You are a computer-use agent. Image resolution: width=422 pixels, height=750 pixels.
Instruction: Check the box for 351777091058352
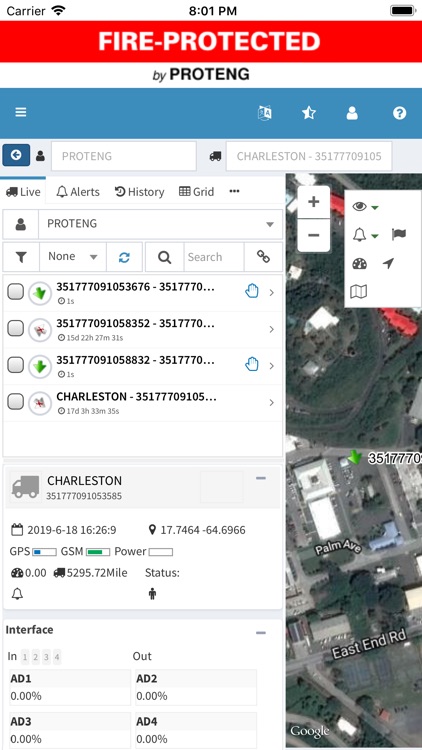[x=16, y=328]
